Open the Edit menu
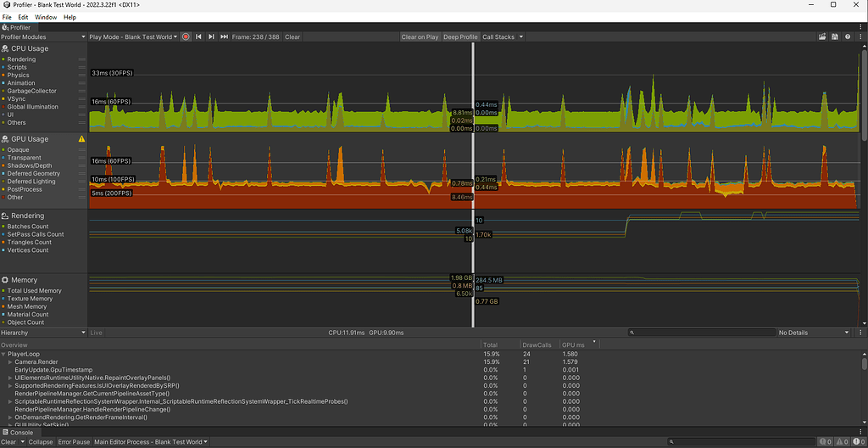Image resolution: width=868 pixels, height=448 pixels. [23, 17]
